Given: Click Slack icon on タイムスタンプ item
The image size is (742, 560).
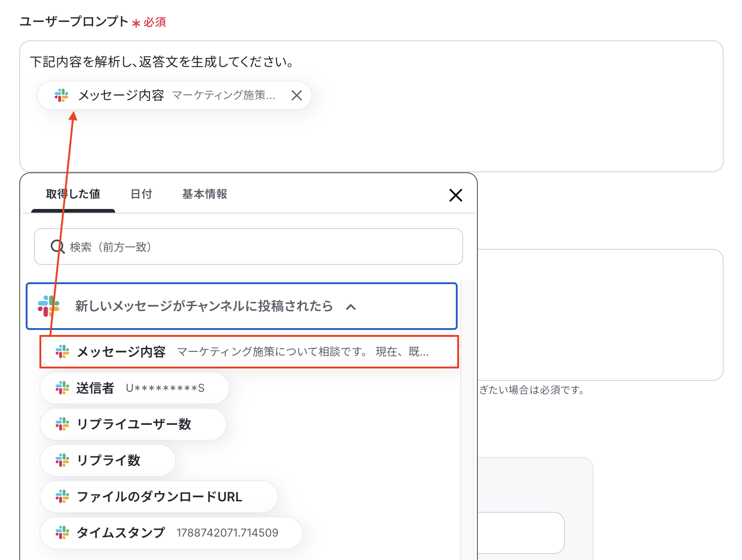Looking at the screenshot, I should (x=62, y=533).
